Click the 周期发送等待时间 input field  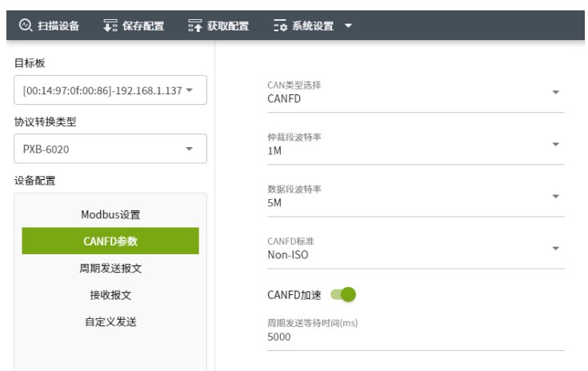coord(415,337)
